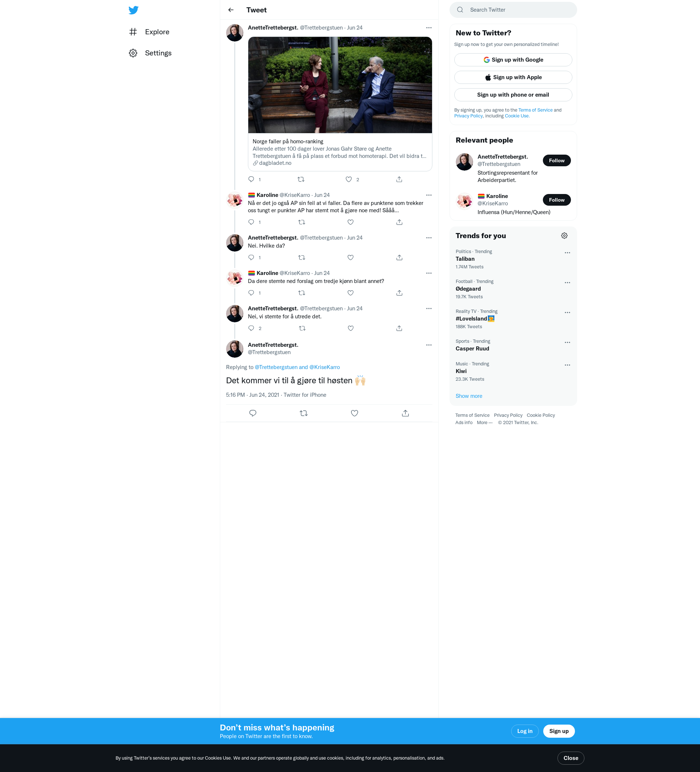Open more options on 'stemte for å utrede' tweet

tap(429, 308)
